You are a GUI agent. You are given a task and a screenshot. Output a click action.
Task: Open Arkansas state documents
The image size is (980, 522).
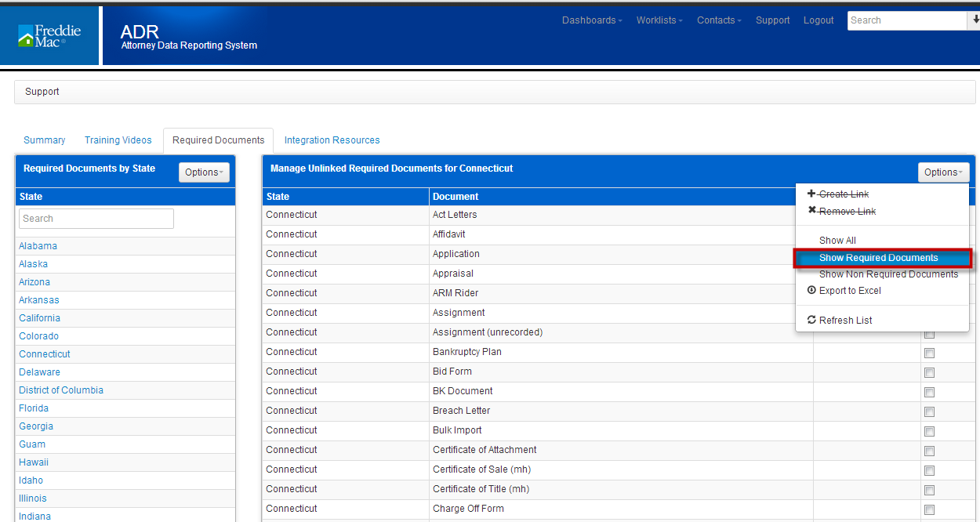(39, 300)
